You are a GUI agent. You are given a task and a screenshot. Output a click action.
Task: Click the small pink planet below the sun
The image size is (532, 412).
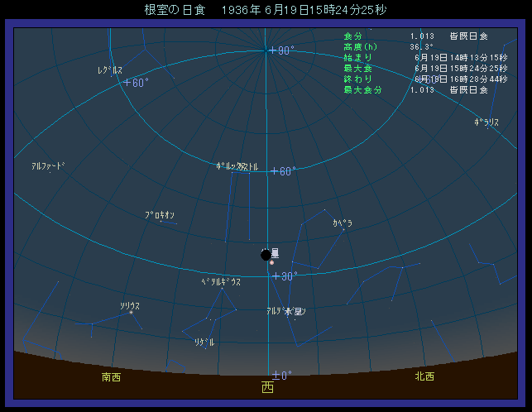271,263
